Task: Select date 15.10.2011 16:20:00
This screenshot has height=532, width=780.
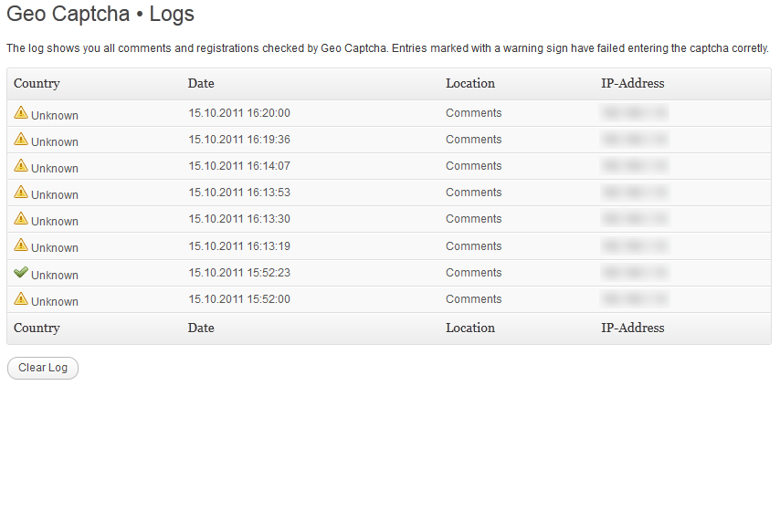Action: [x=239, y=113]
